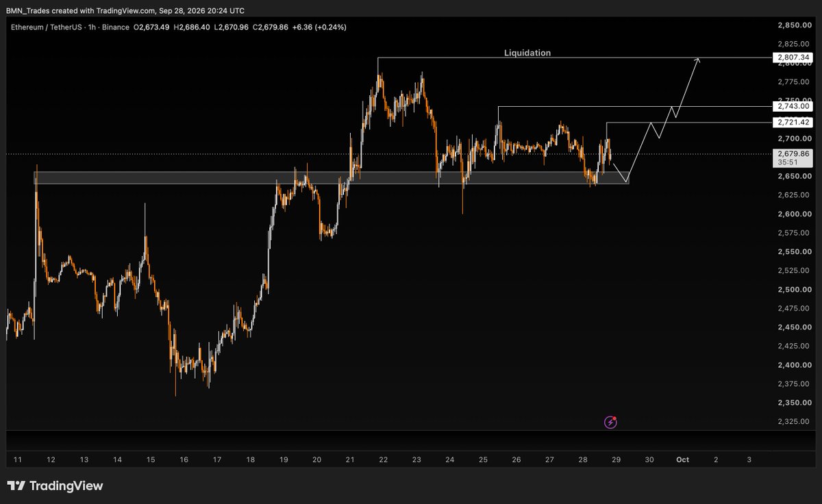Image resolution: width=822 pixels, height=504 pixels.
Task: Select the Liquidation text label
Action: [x=527, y=53]
